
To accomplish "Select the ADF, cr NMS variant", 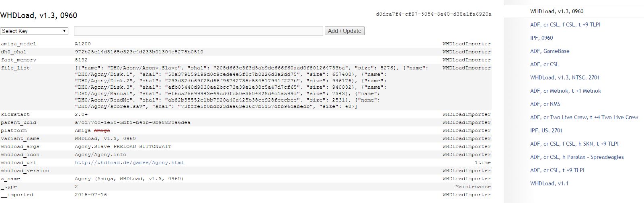I will 545,104.
